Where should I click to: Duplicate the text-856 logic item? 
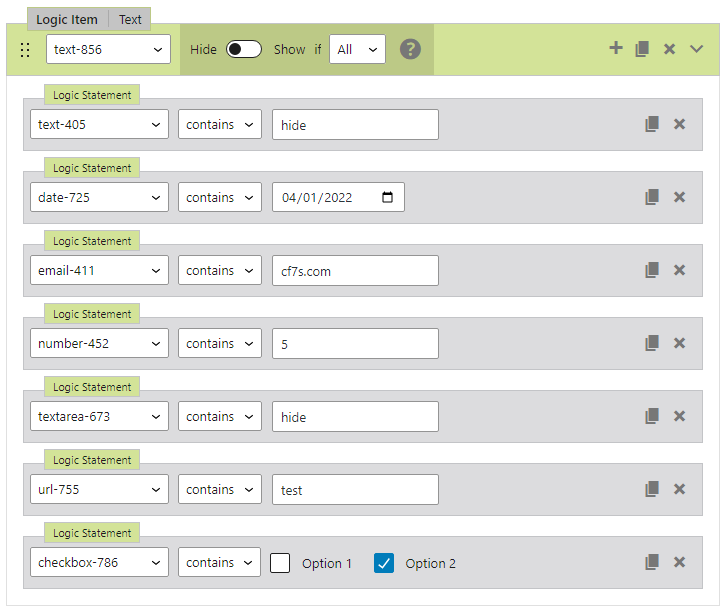[x=643, y=49]
